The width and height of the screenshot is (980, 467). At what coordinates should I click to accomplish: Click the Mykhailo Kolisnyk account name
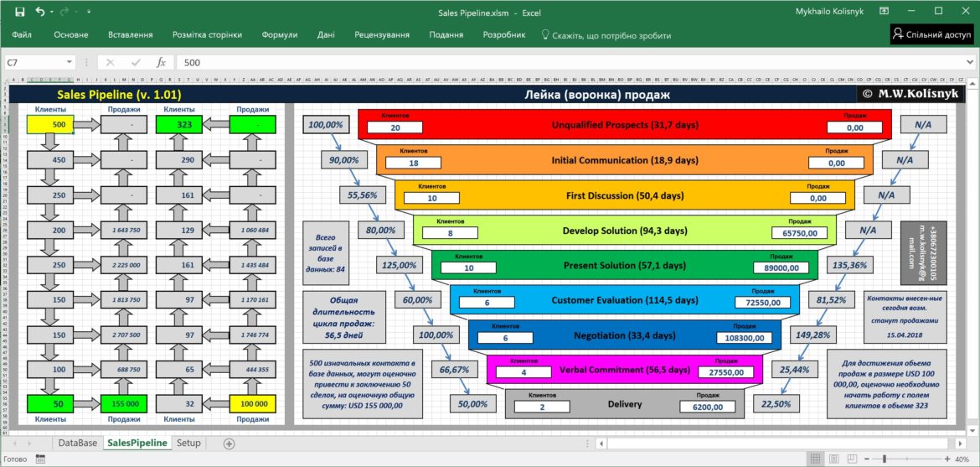[x=830, y=12]
